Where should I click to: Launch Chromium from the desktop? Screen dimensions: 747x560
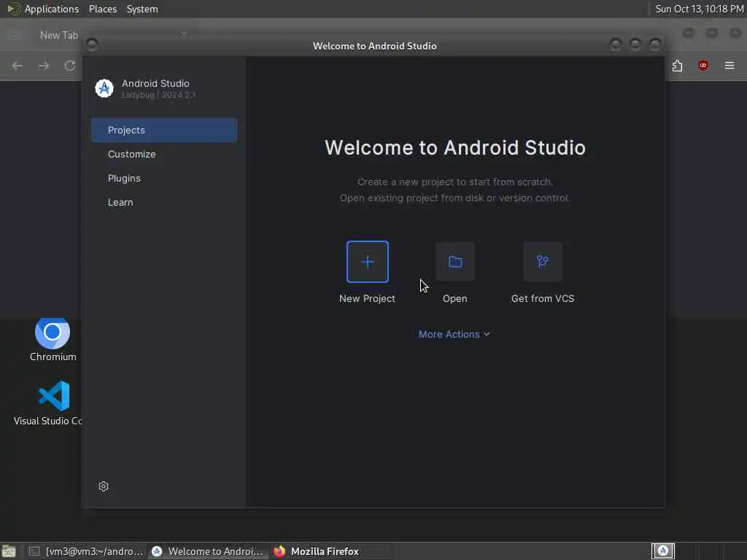pyautogui.click(x=53, y=339)
